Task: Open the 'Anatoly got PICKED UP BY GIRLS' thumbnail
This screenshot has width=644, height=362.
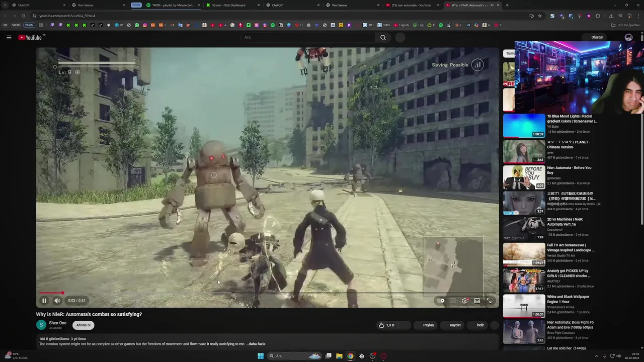Action: [524, 280]
